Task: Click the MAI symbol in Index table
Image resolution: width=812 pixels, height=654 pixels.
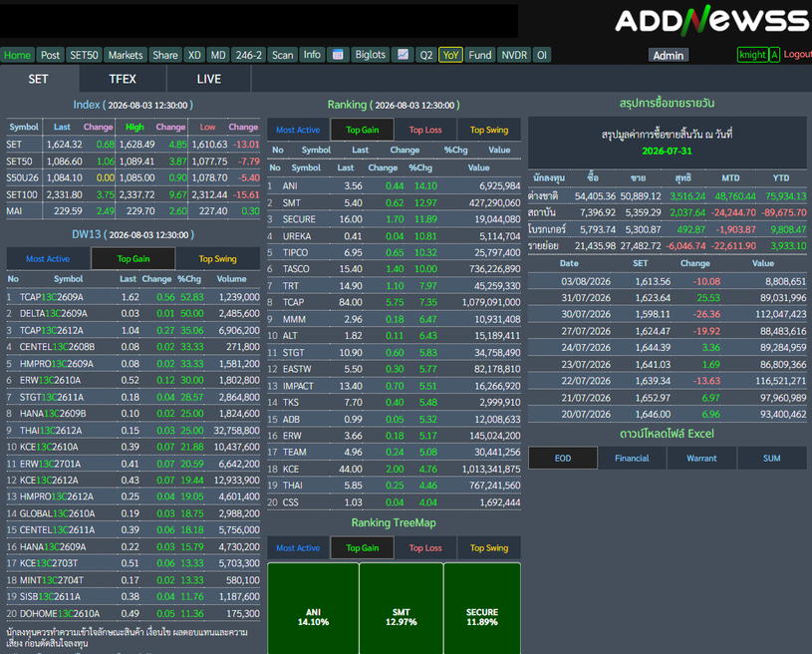Action: (14, 211)
